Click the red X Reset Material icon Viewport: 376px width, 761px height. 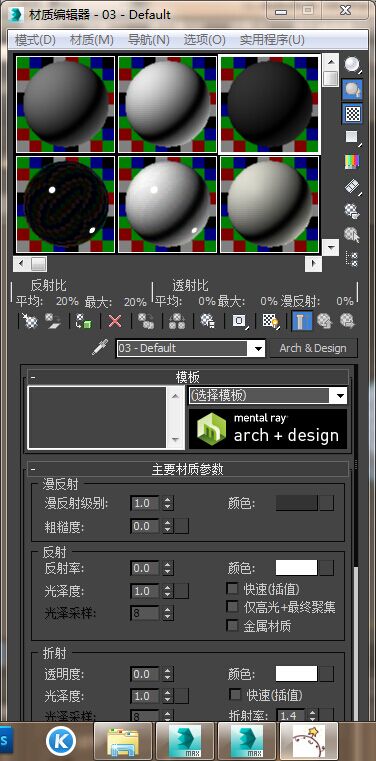coord(115,321)
